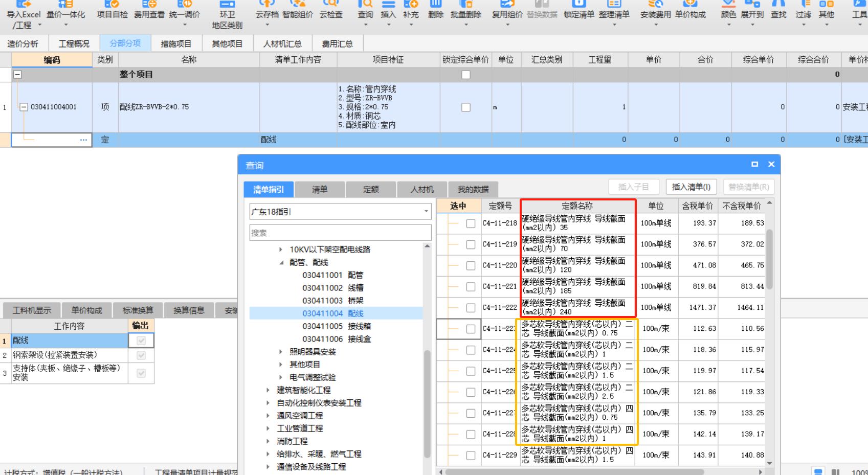Open 费用查看 in the toolbar

pos(149,10)
